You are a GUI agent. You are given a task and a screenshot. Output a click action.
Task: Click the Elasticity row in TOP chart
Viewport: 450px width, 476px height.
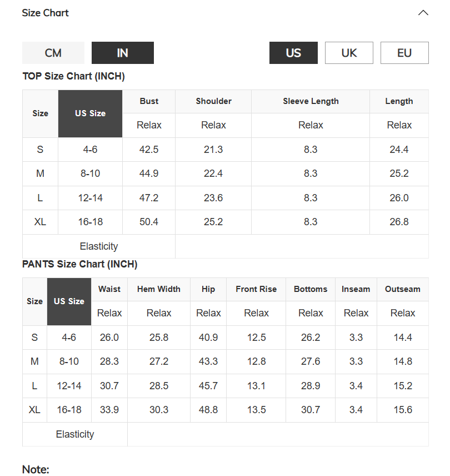226,246
